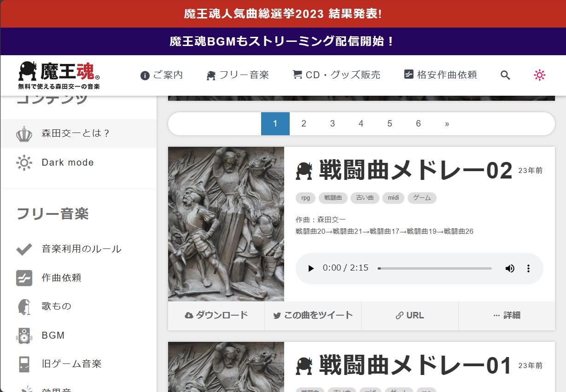
Task: Go to pagination page 3
Action: 333,124
